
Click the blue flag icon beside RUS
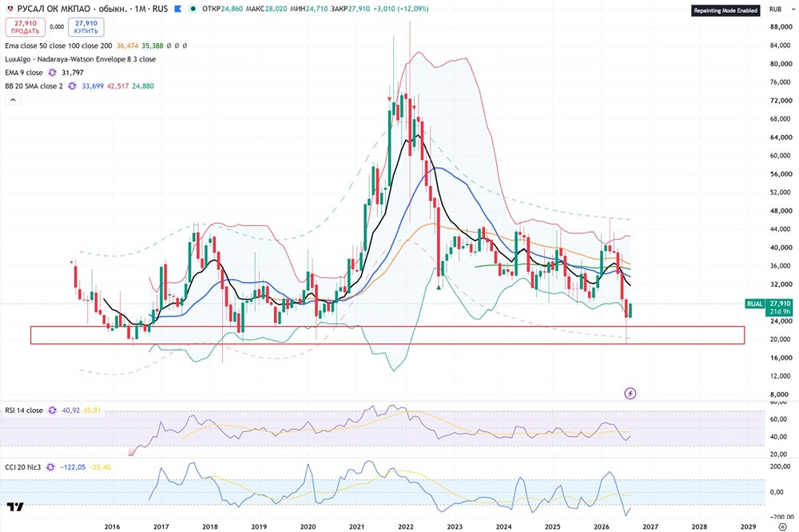point(177,9)
